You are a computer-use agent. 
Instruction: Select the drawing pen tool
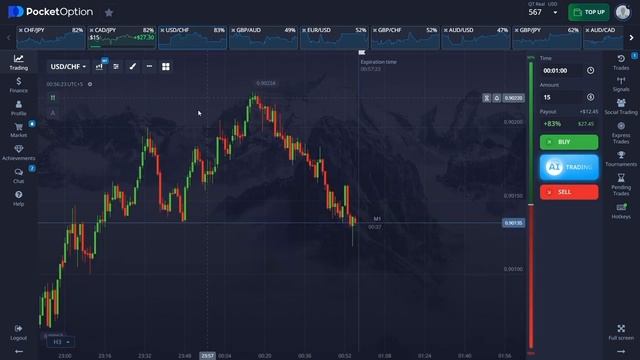point(133,67)
